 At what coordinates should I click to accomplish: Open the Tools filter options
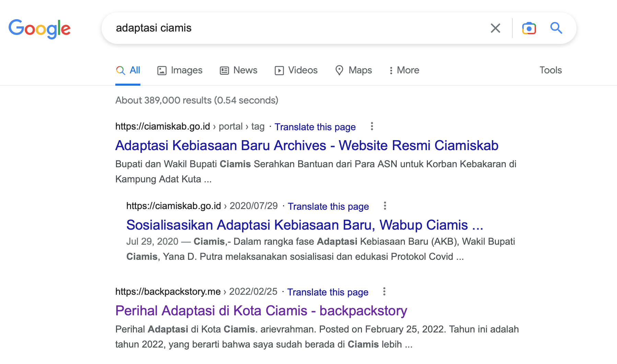pyautogui.click(x=550, y=70)
